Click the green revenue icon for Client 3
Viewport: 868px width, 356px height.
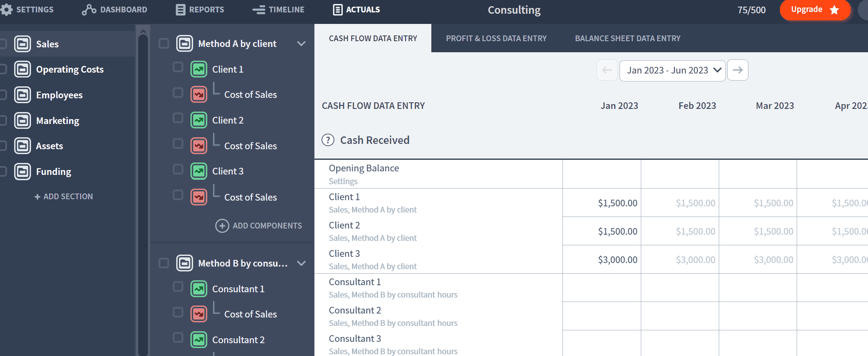[x=199, y=171]
